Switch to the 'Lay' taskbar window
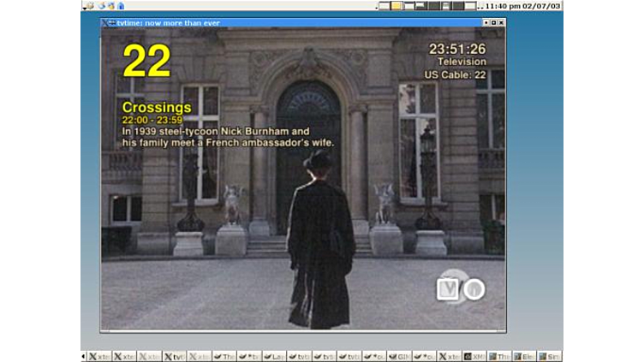The width and height of the screenshot is (644, 362). (x=275, y=356)
